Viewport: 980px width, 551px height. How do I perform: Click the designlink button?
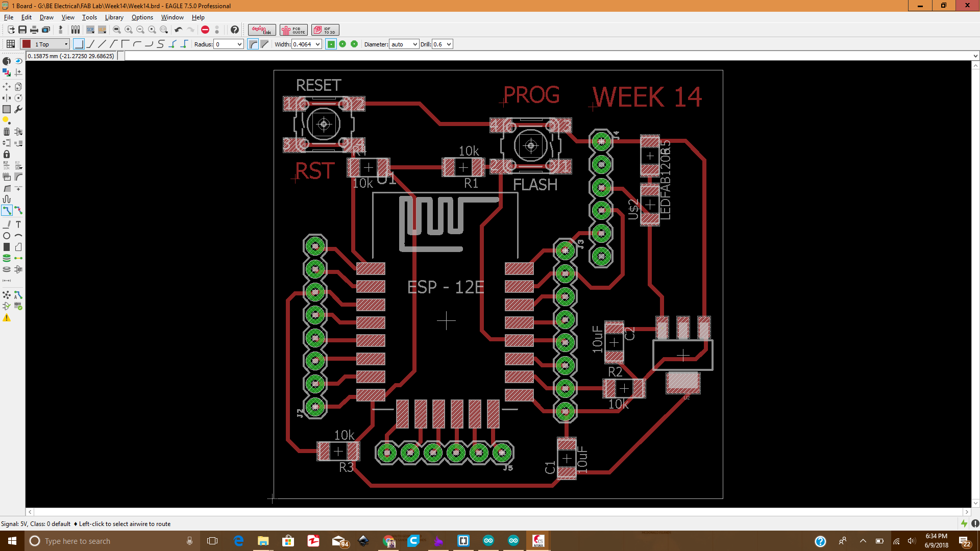point(262,30)
